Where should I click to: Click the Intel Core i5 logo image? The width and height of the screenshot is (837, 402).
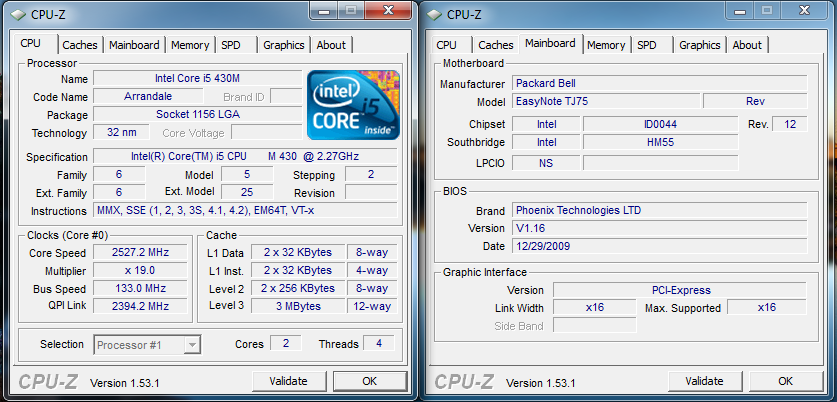[x=353, y=105]
